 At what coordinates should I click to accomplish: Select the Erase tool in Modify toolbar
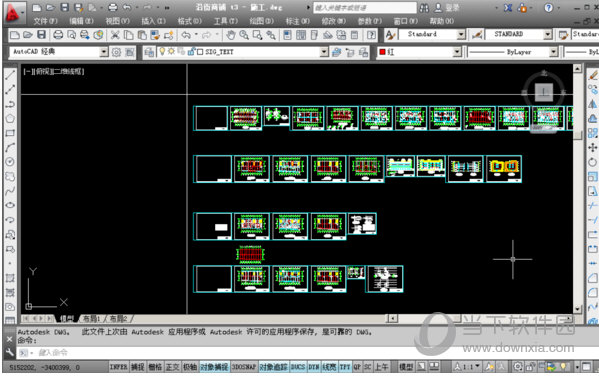coord(593,75)
